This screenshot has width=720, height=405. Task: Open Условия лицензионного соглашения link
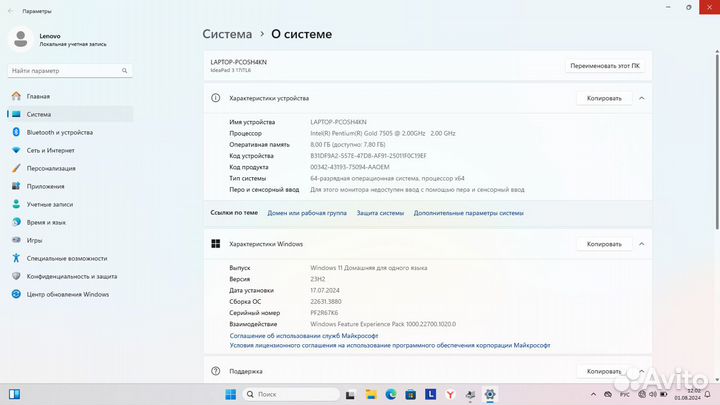coord(390,345)
